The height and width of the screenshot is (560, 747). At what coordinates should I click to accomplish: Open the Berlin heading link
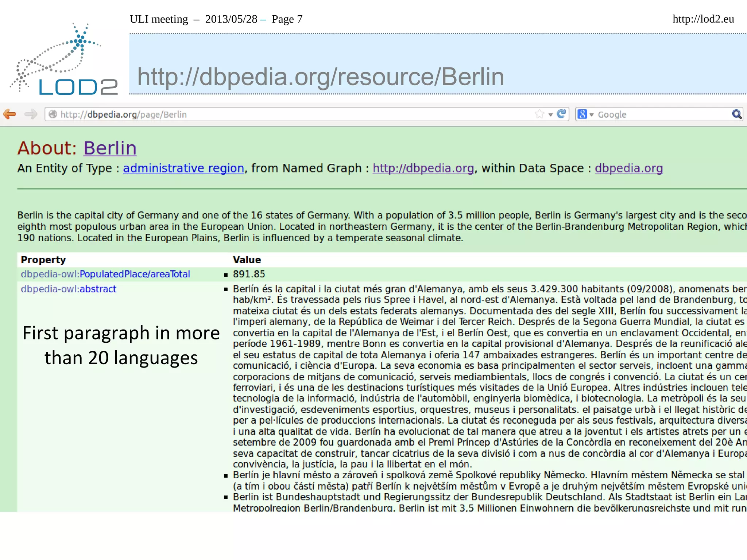coord(110,148)
